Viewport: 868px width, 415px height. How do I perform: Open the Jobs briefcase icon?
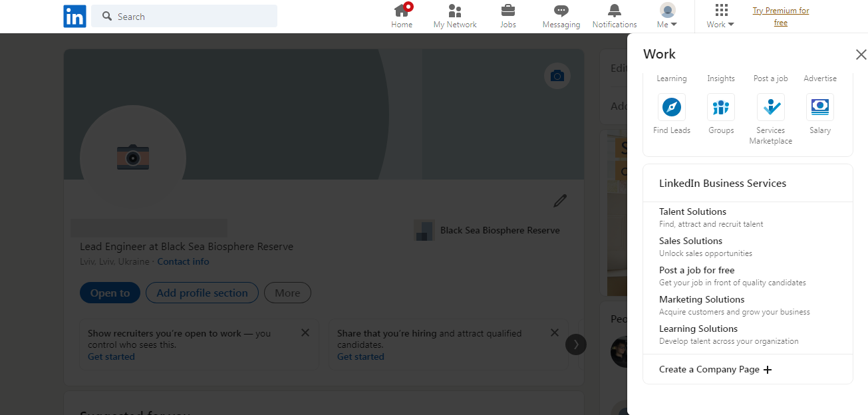point(508,11)
